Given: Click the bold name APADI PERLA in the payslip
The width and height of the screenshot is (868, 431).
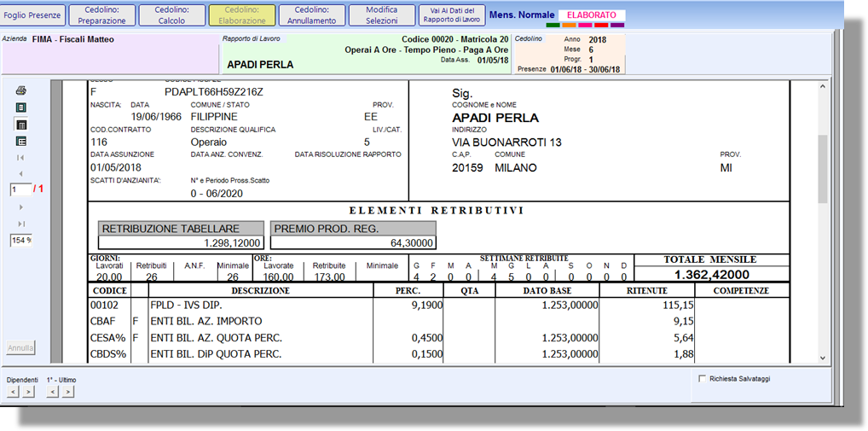Looking at the screenshot, I should pos(495,118).
